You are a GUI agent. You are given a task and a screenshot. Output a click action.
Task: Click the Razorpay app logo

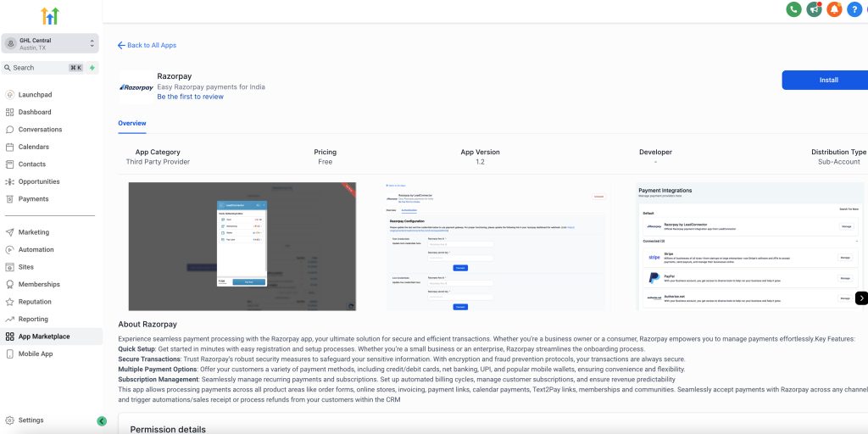[x=136, y=87]
